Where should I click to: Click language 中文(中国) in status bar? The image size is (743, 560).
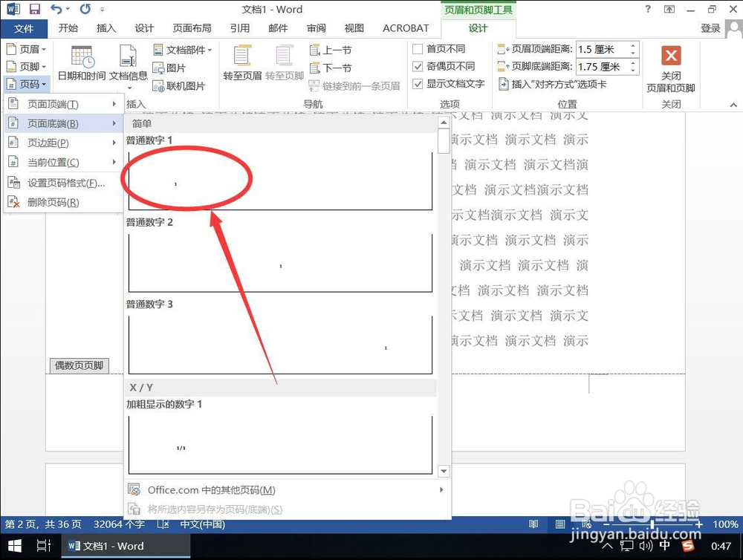pyautogui.click(x=202, y=524)
